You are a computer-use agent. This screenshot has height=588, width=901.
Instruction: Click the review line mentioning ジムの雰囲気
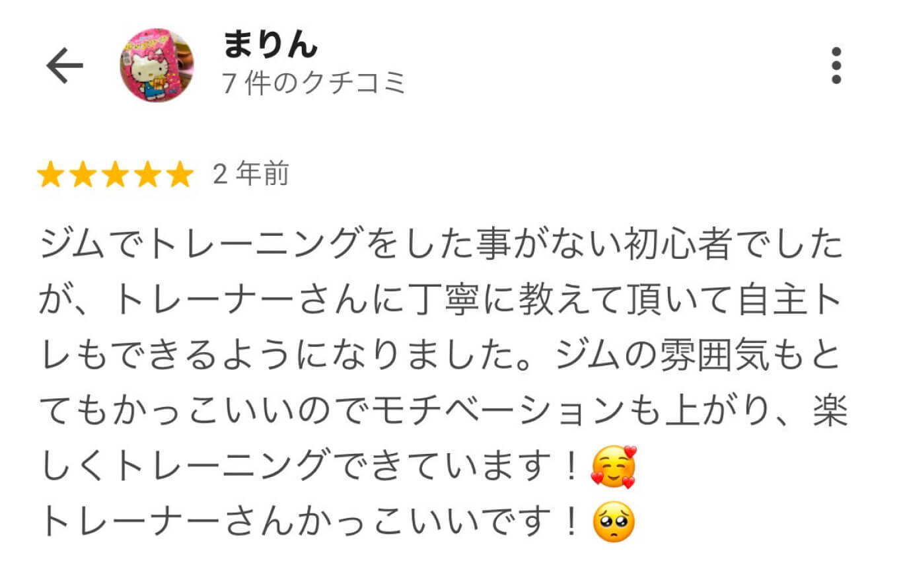click(x=441, y=357)
